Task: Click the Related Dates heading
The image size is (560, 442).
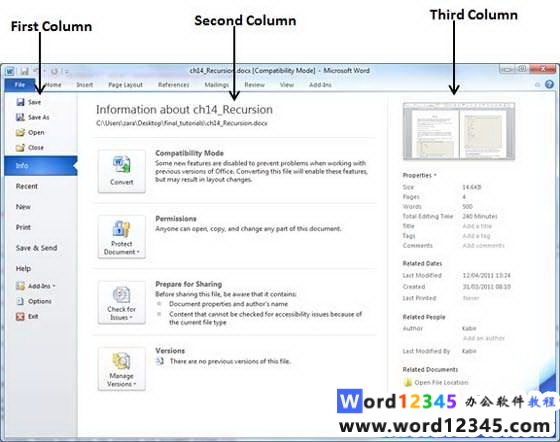Action: (422, 263)
